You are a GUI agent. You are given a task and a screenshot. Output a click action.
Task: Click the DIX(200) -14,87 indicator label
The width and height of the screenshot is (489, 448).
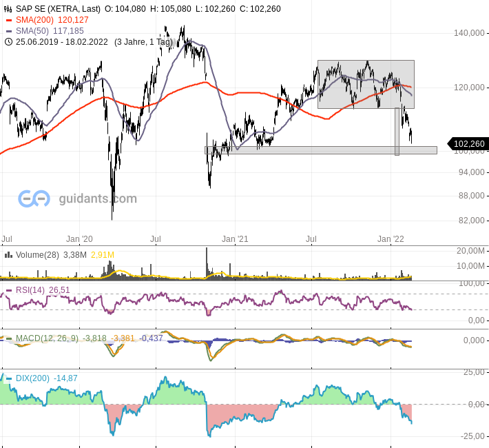tap(46, 378)
